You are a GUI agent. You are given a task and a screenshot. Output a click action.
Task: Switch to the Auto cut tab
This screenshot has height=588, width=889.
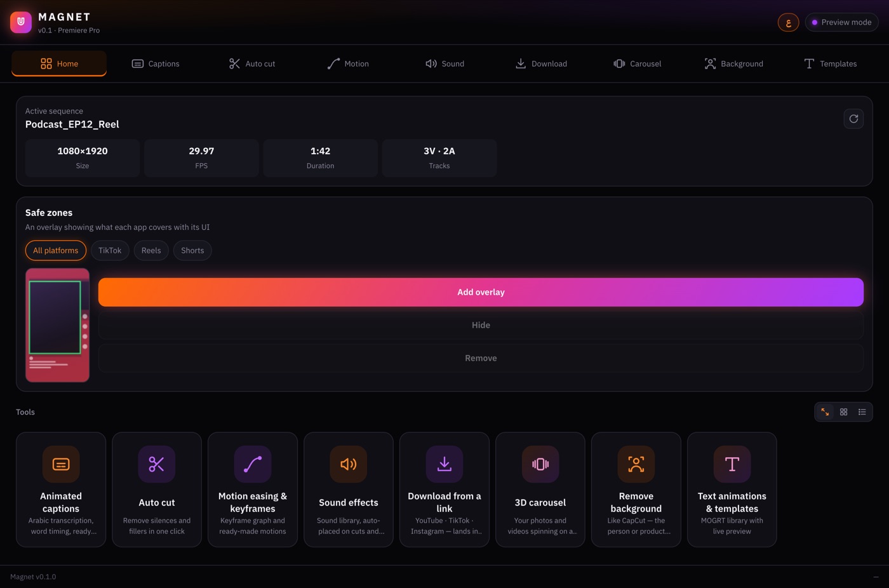coord(252,63)
